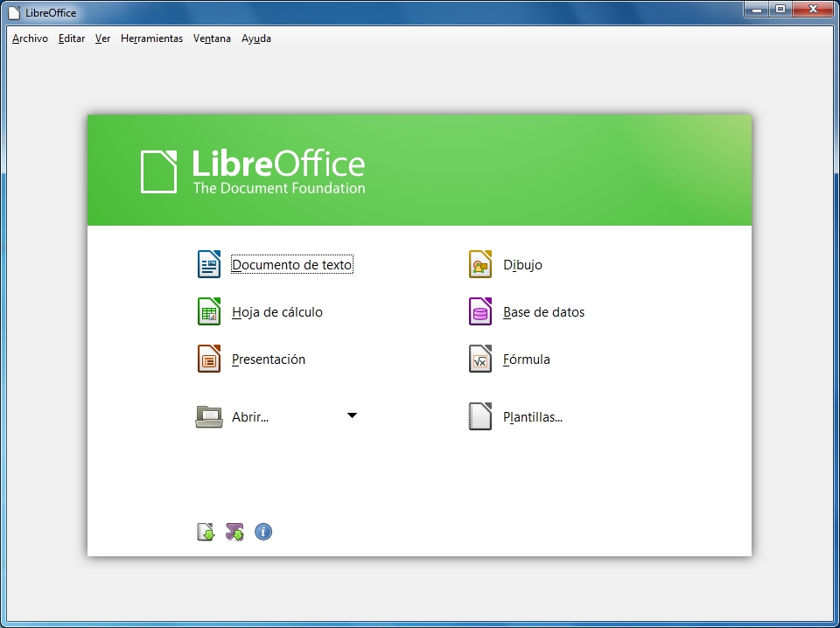Image resolution: width=840 pixels, height=628 pixels.
Task: Click the get more templates download icon
Action: tap(206, 532)
